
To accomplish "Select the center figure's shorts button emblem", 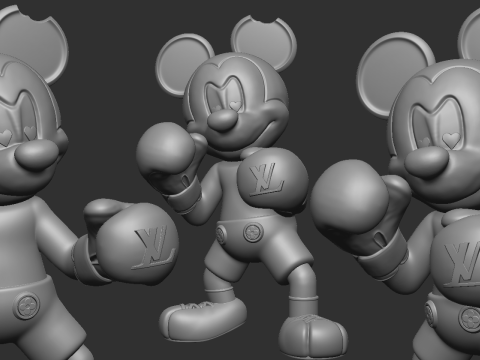I will [254, 232].
